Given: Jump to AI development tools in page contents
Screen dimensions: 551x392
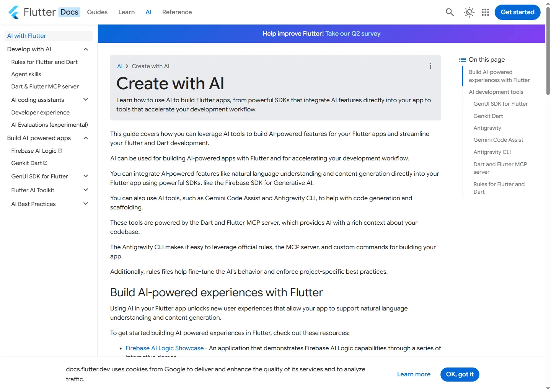Looking at the screenshot, I should tap(496, 92).
